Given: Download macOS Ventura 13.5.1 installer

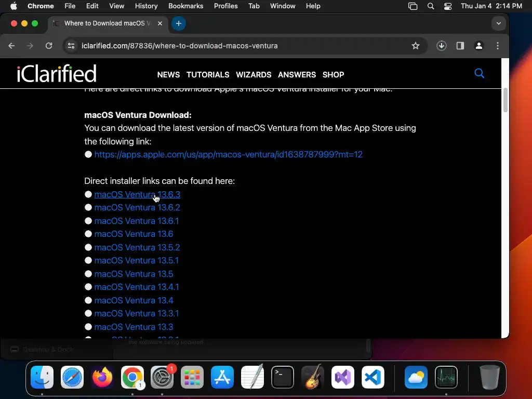Looking at the screenshot, I should [x=137, y=261].
